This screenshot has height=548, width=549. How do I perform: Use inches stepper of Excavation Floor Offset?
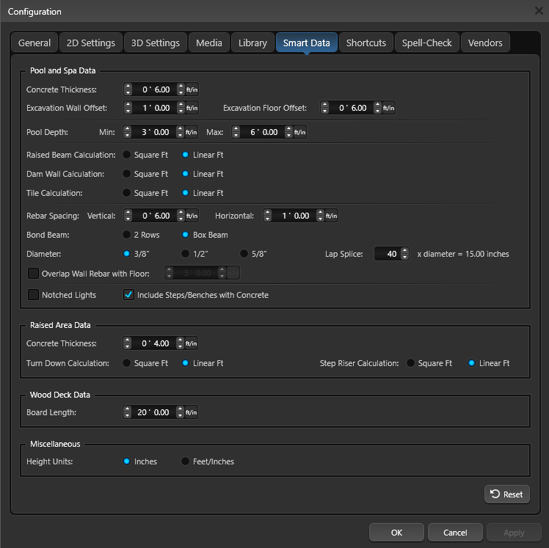click(x=377, y=108)
